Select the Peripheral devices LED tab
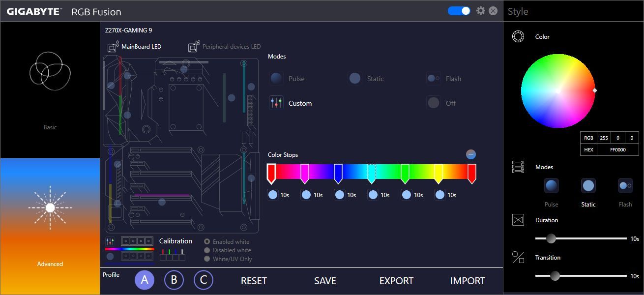644x295 pixels. 225,47
